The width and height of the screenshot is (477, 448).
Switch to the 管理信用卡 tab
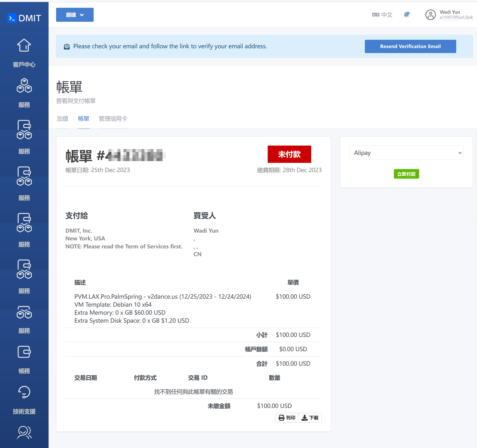pos(113,119)
